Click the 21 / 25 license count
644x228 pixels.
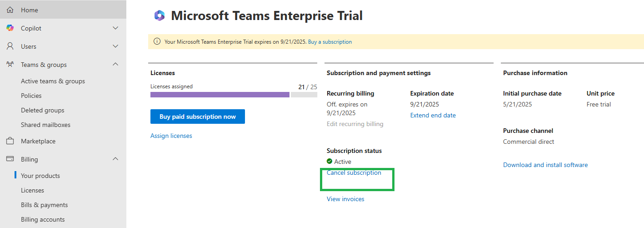pyautogui.click(x=308, y=86)
